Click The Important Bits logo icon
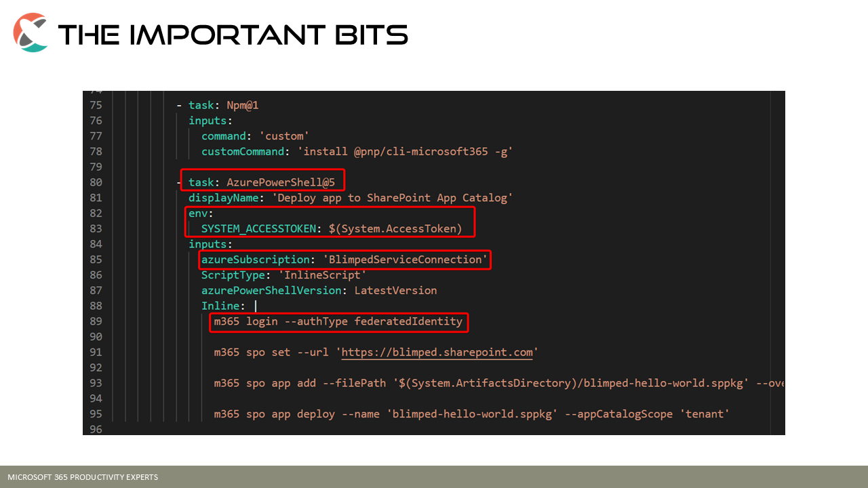Viewport: 868px width, 488px height. pos(31,32)
